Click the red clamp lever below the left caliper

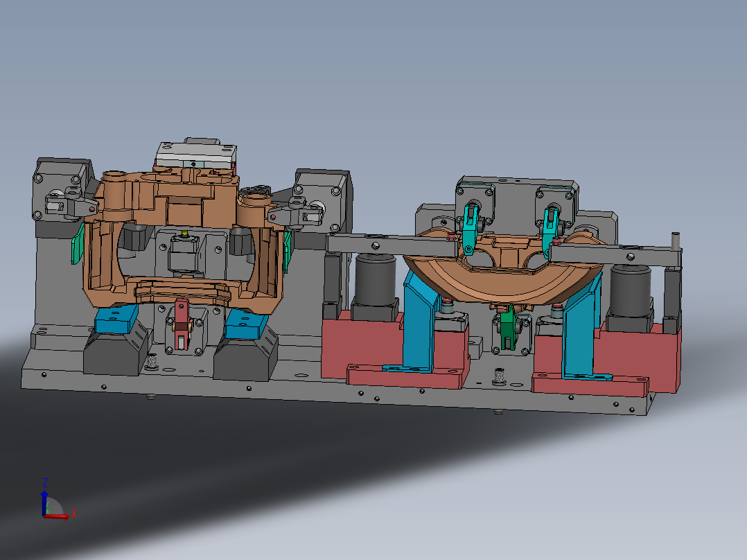click(x=181, y=323)
